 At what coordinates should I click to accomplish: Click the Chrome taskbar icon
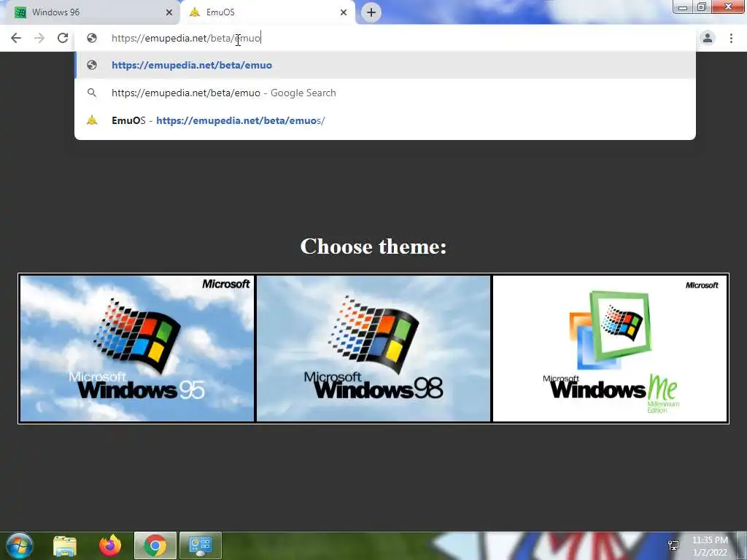pos(155,545)
